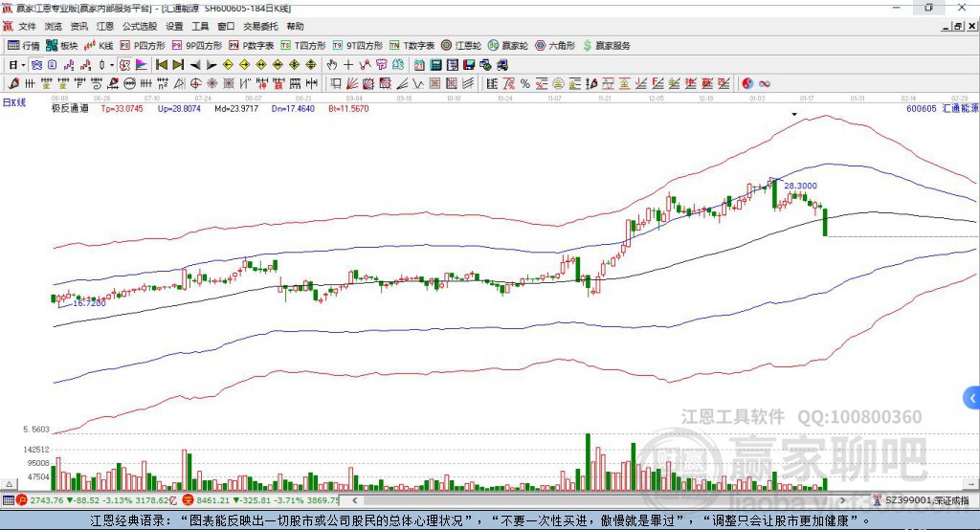Expand the candlestick style dropdown arrow
This screenshot has width=980, height=530.
coord(112,65)
